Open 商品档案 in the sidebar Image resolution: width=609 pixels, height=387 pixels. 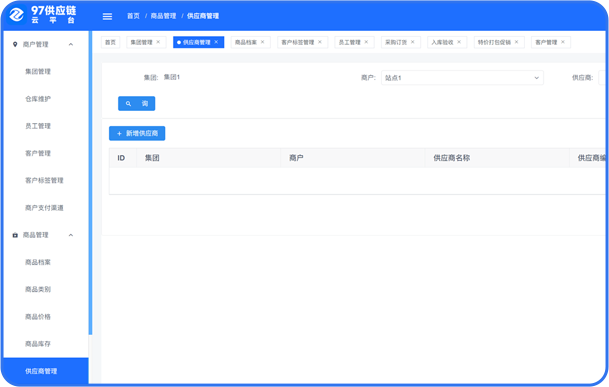pyautogui.click(x=38, y=262)
